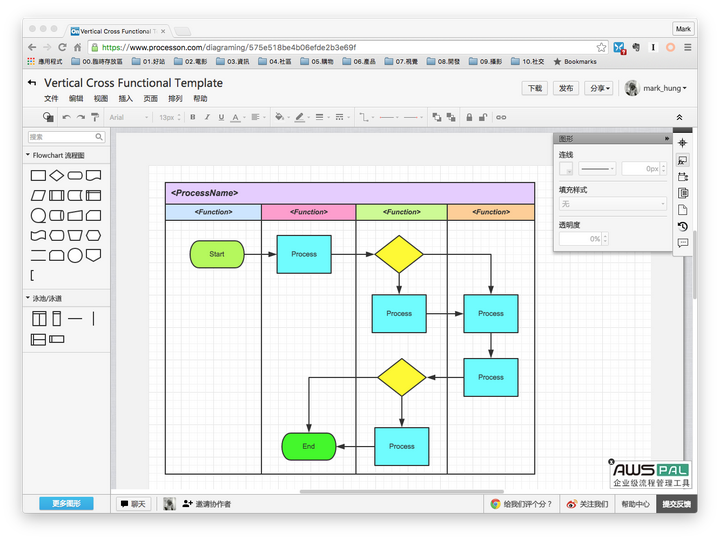Select the green Start shape on canvas
Image resolution: width=720 pixels, height=540 pixels.
point(217,254)
